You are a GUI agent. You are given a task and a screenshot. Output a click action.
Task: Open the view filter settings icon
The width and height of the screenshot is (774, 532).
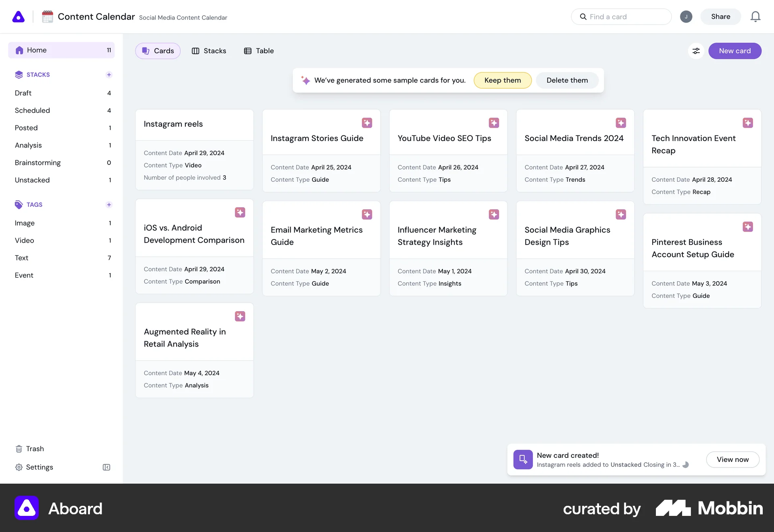point(696,51)
